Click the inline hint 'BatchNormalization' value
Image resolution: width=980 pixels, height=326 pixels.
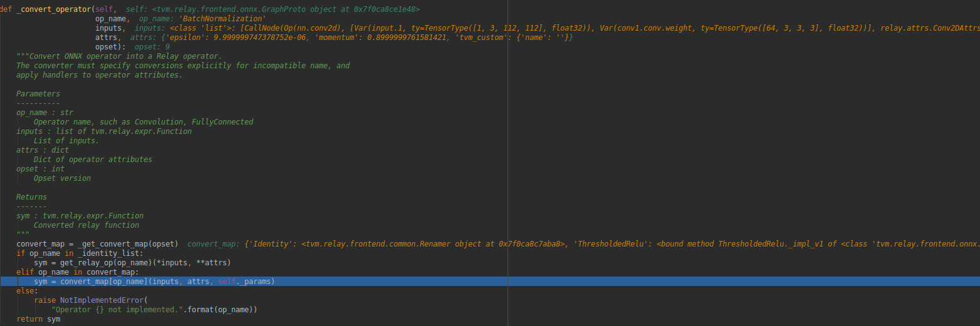(x=222, y=19)
